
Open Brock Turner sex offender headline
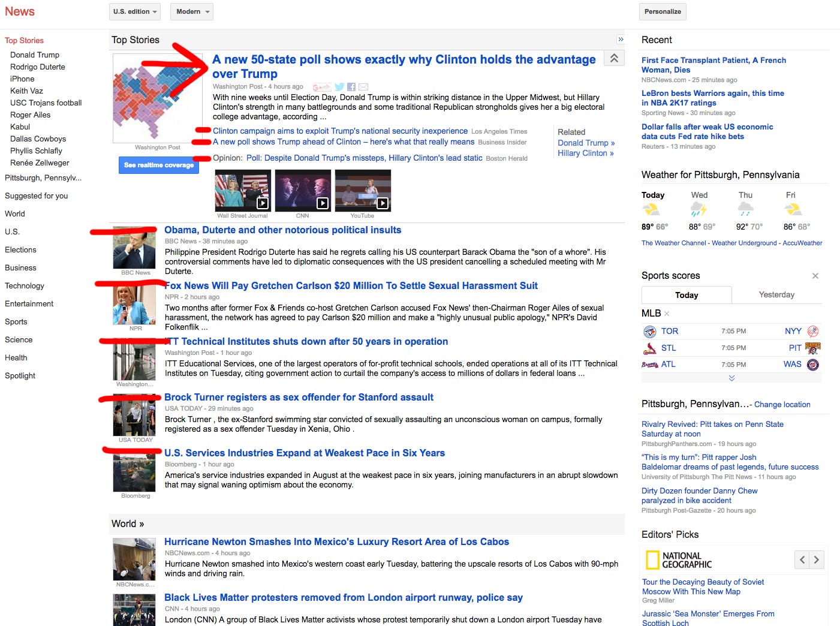coord(299,398)
